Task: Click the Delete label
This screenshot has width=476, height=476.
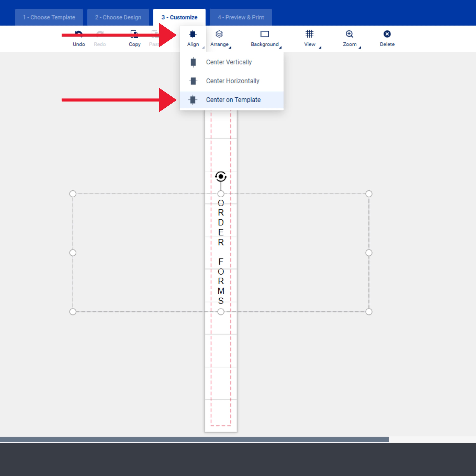Action: click(387, 44)
